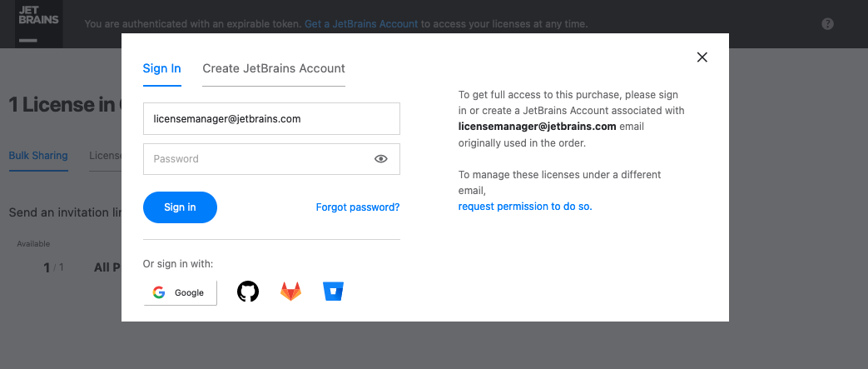868x369 pixels.
Task: Click the JetBrains logo in header
Action: click(38, 23)
